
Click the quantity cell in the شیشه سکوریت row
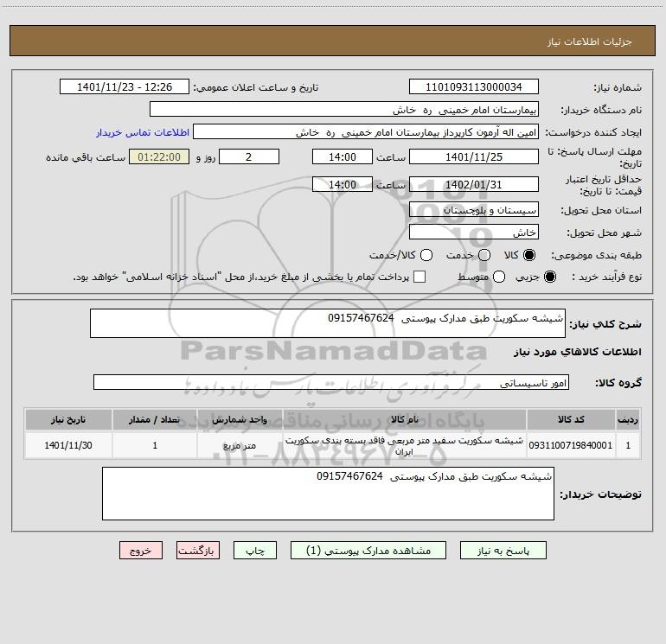pos(155,445)
